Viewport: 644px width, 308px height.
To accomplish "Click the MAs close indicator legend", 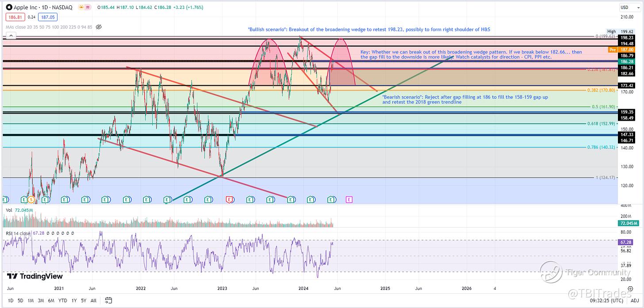I will point(49,27).
